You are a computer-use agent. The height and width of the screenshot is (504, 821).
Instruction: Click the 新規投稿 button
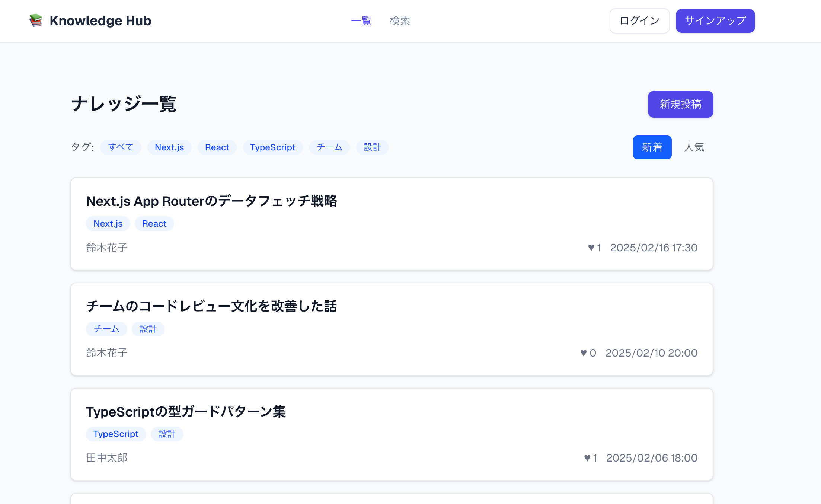coord(680,104)
